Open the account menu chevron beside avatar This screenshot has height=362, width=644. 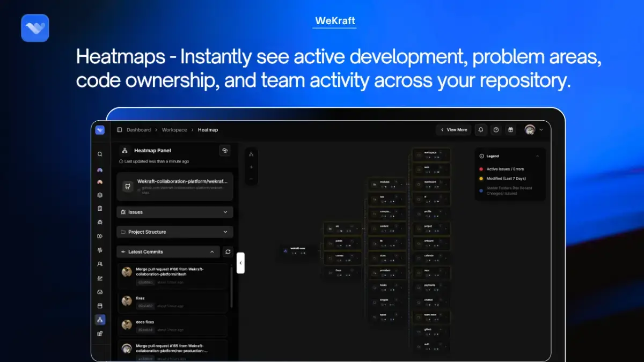click(x=541, y=130)
